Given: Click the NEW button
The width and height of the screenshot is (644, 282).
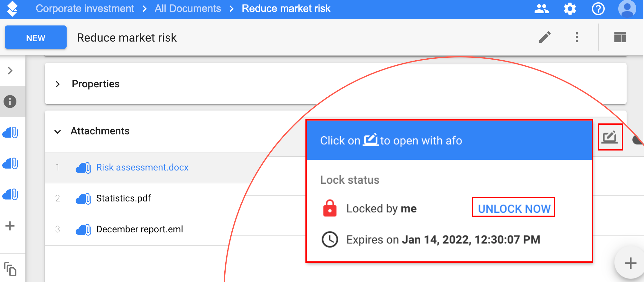Looking at the screenshot, I should [36, 37].
